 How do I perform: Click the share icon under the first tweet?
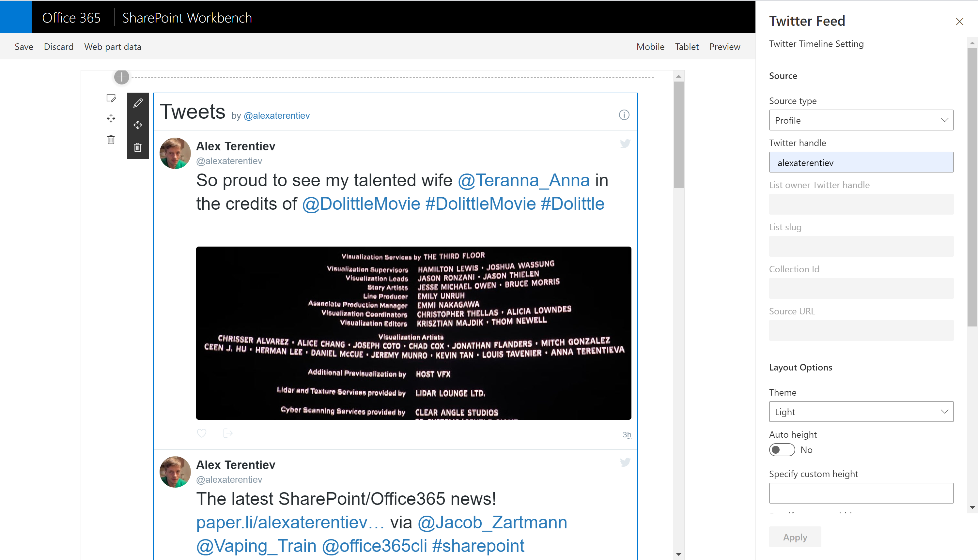[x=228, y=433]
